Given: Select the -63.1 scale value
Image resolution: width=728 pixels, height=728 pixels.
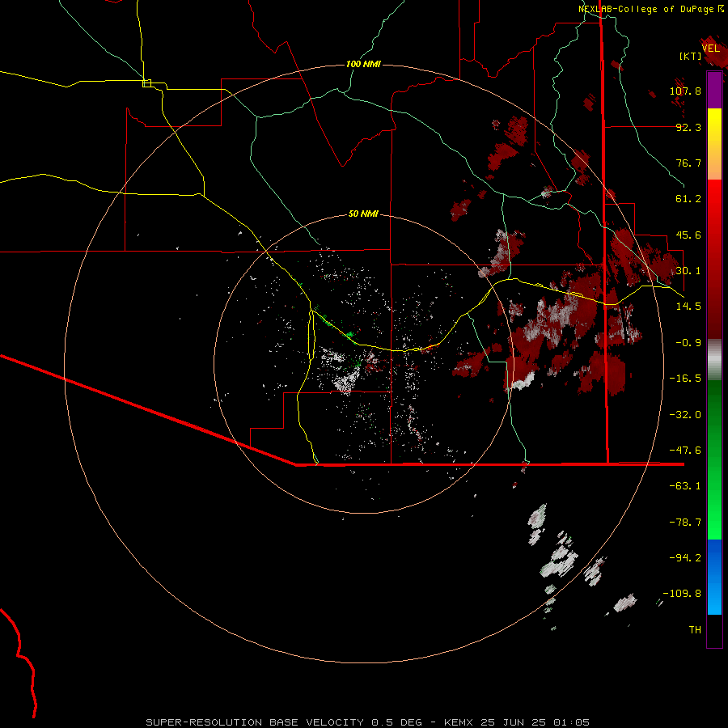Looking at the screenshot, I should (x=685, y=486).
